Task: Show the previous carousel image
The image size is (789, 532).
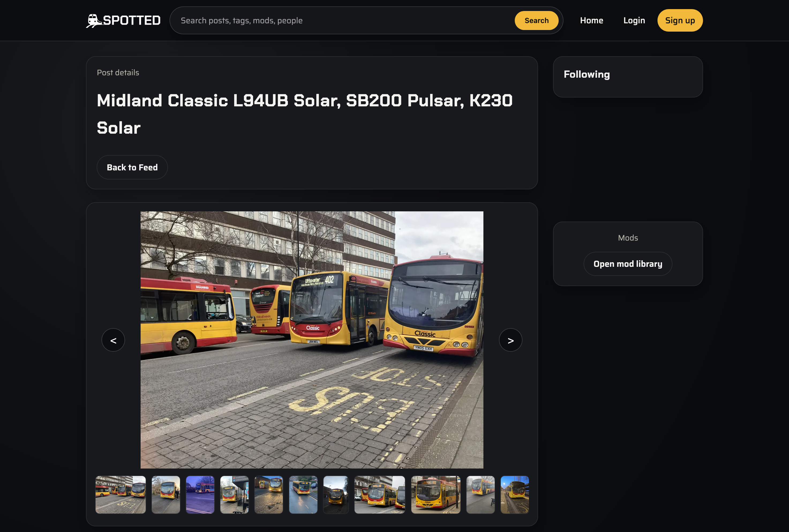Action: point(113,340)
